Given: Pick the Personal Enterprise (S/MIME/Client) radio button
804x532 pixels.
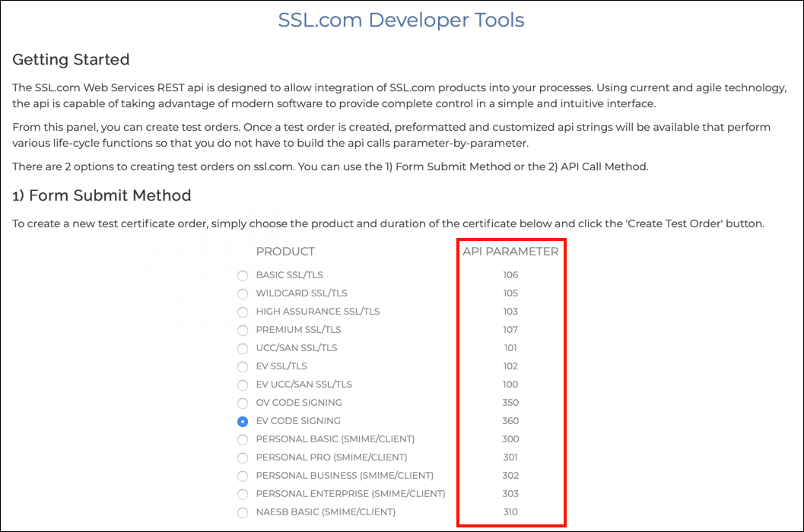Looking at the screenshot, I should coord(243,495).
